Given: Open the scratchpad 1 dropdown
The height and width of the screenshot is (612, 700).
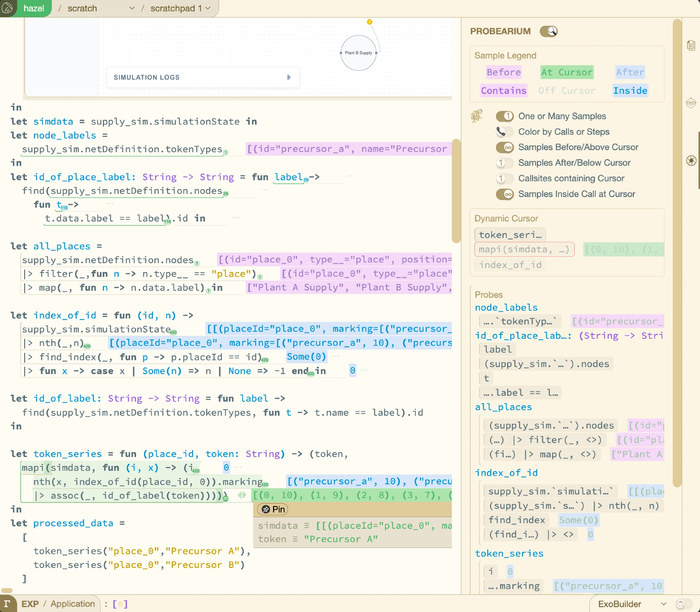Looking at the screenshot, I should [x=208, y=8].
